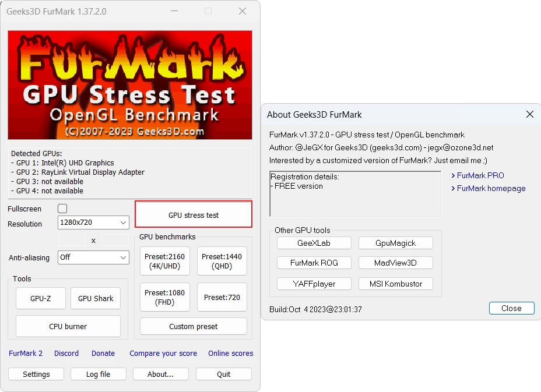The height and width of the screenshot is (392, 541).
Task: Expand the Anti-aliasing dropdown set to Off
Action: click(x=93, y=257)
